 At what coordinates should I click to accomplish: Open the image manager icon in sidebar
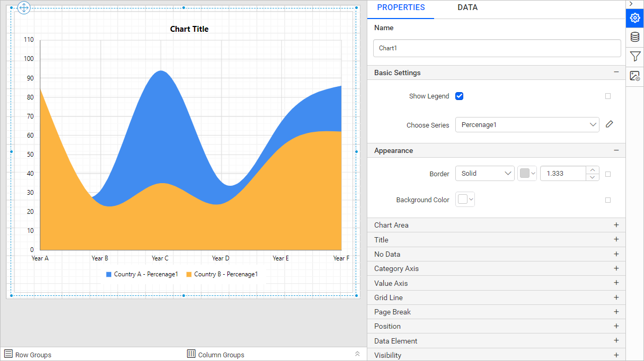(x=635, y=76)
